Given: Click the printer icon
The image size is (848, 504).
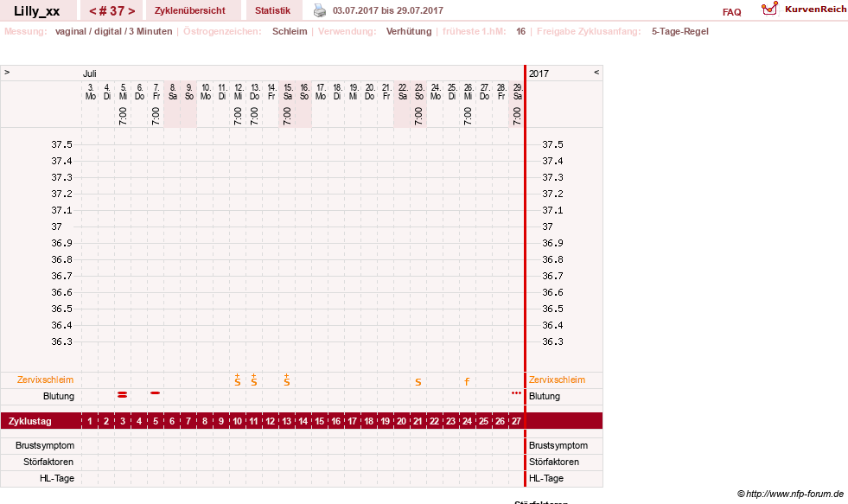Looking at the screenshot, I should (320, 10).
